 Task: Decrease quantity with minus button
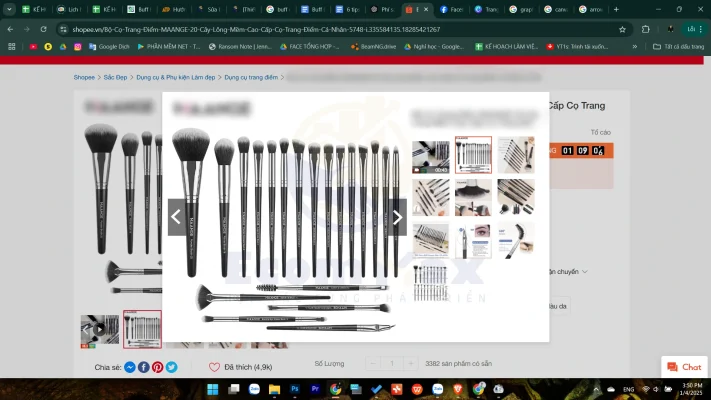coord(373,363)
